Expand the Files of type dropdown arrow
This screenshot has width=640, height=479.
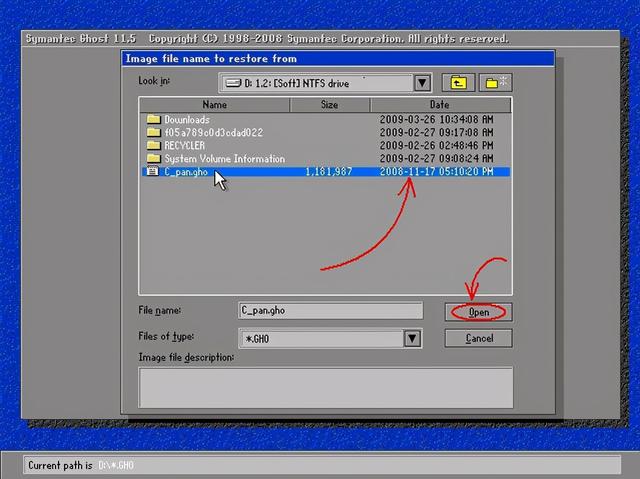412,338
